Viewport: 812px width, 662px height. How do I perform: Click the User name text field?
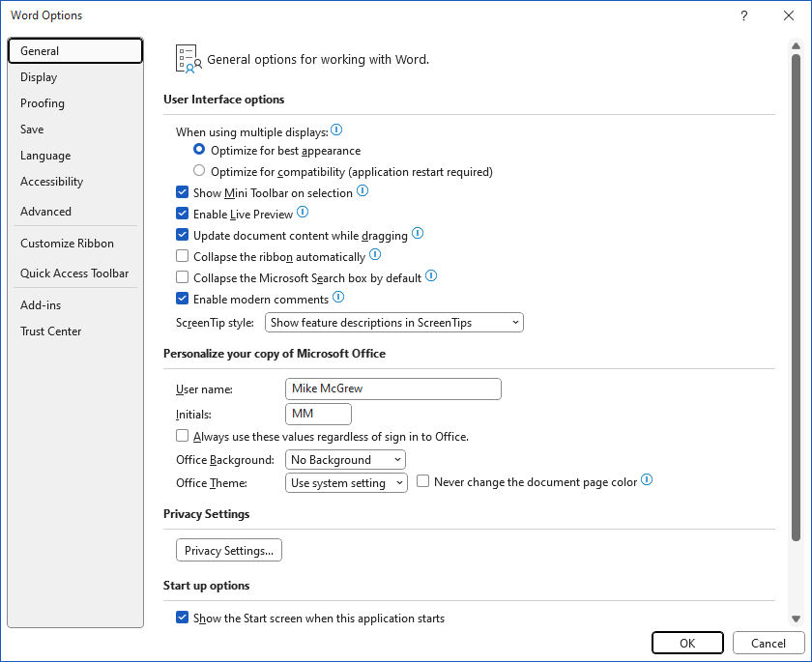pyautogui.click(x=393, y=389)
